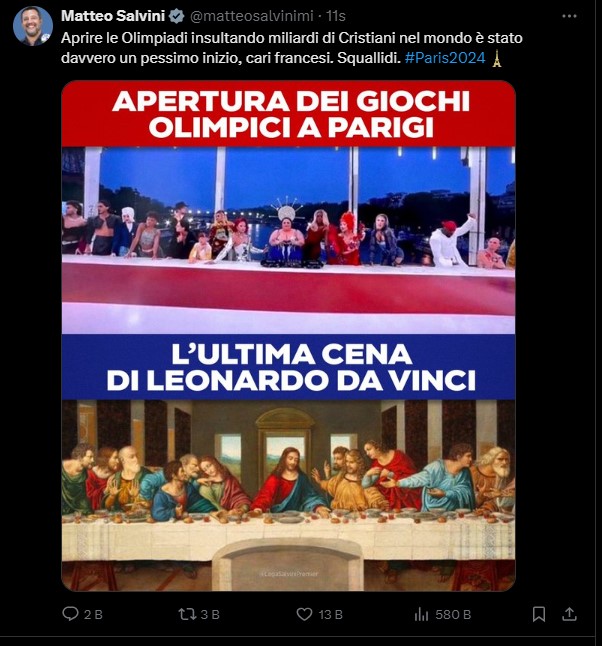
Task: Click the 11s timestamp
Action: [x=335, y=16]
